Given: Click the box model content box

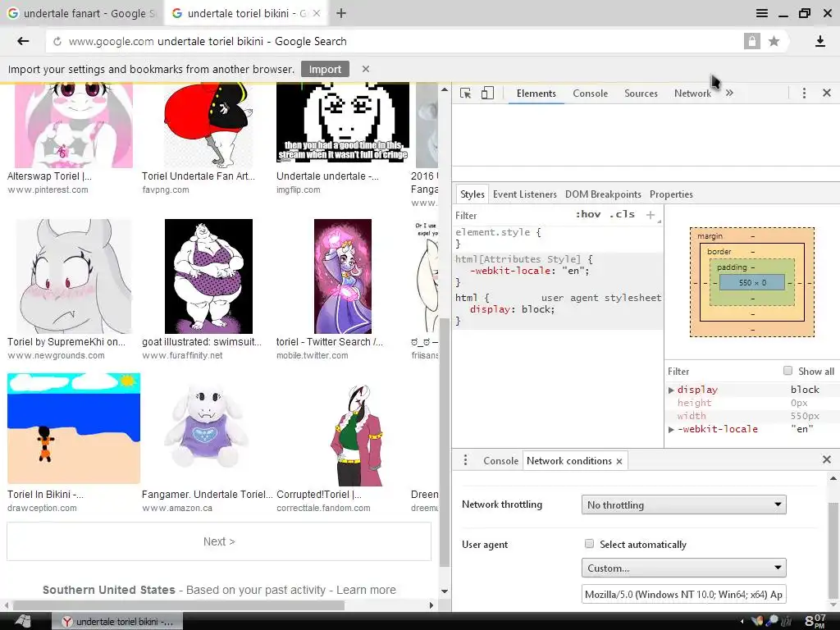Looking at the screenshot, I should [x=752, y=282].
